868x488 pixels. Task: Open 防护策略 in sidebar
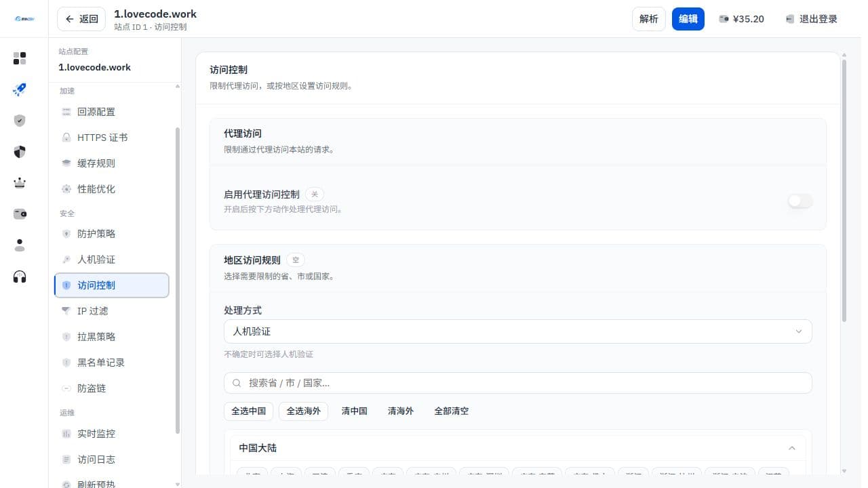tap(112, 234)
